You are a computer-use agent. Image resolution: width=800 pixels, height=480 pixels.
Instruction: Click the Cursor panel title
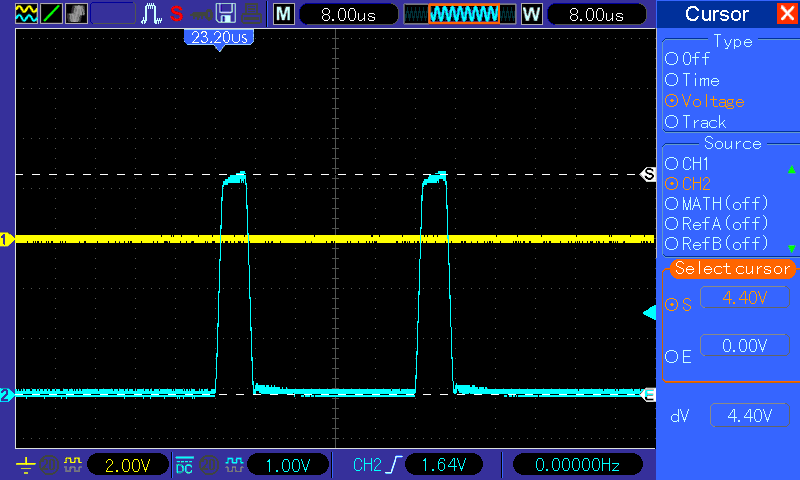(717, 14)
